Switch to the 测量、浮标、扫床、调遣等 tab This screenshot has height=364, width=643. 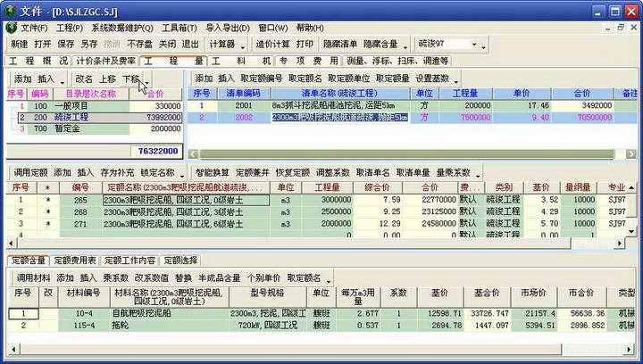[x=397, y=61]
